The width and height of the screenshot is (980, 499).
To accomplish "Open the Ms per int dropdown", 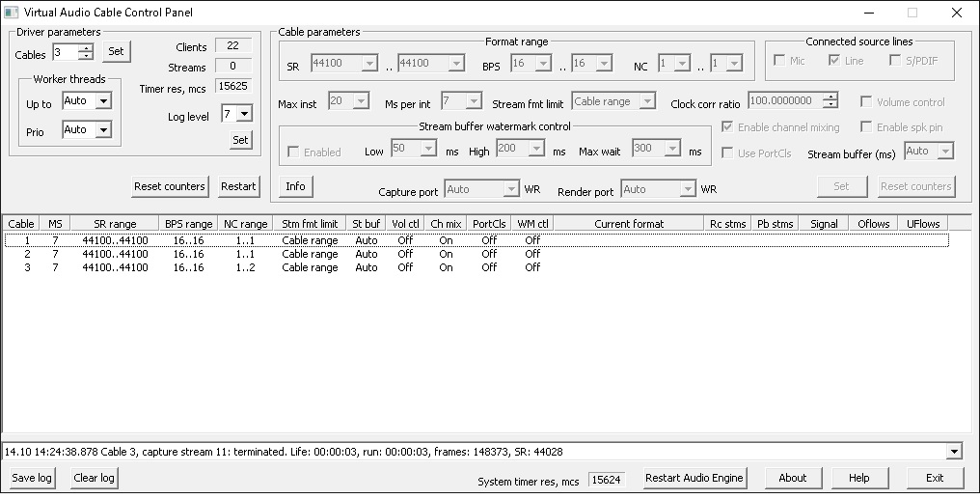I will (x=474, y=100).
